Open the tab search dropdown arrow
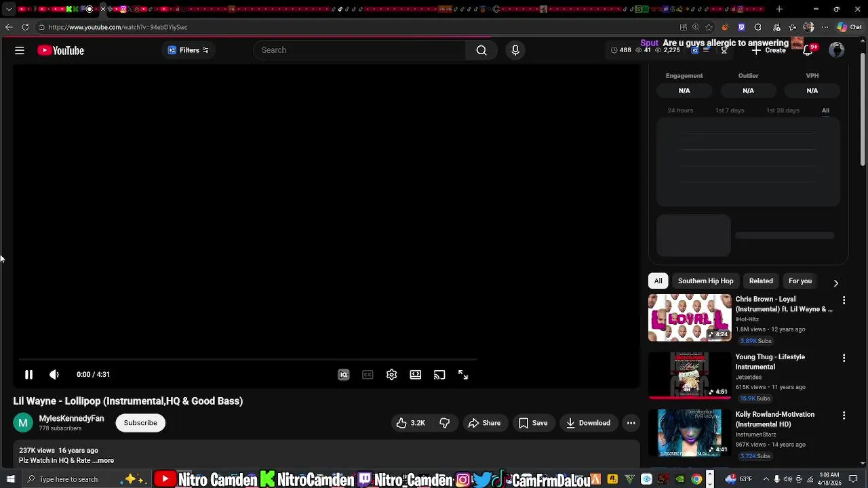Screen dimensions: 868x488 pos(9,9)
